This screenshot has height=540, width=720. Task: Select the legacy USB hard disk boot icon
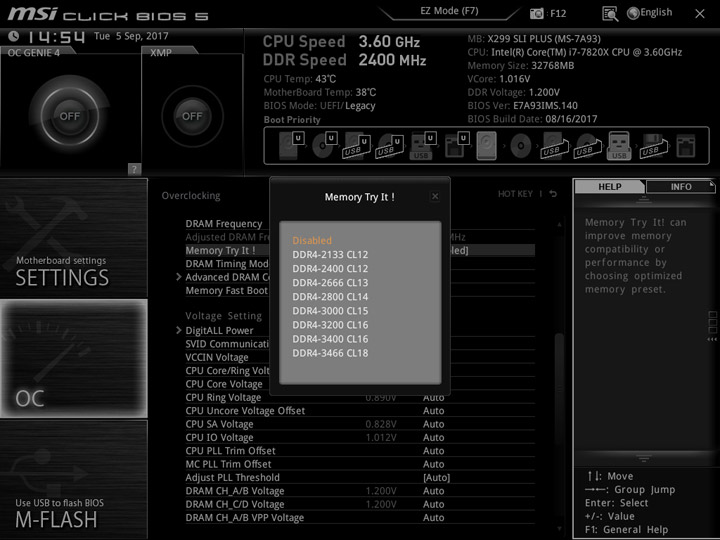point(555,146)
